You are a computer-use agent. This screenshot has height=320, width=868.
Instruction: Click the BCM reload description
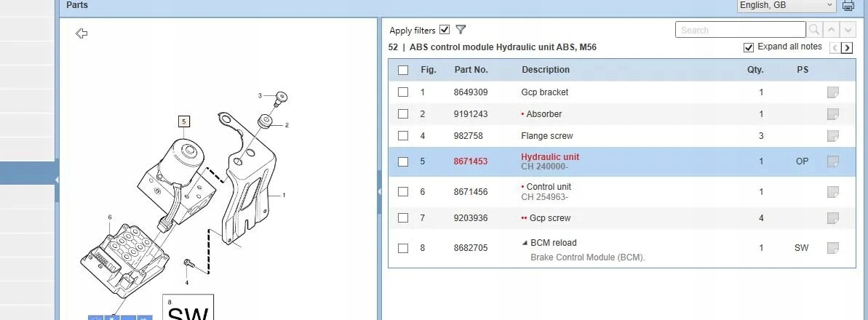(554, 242)
